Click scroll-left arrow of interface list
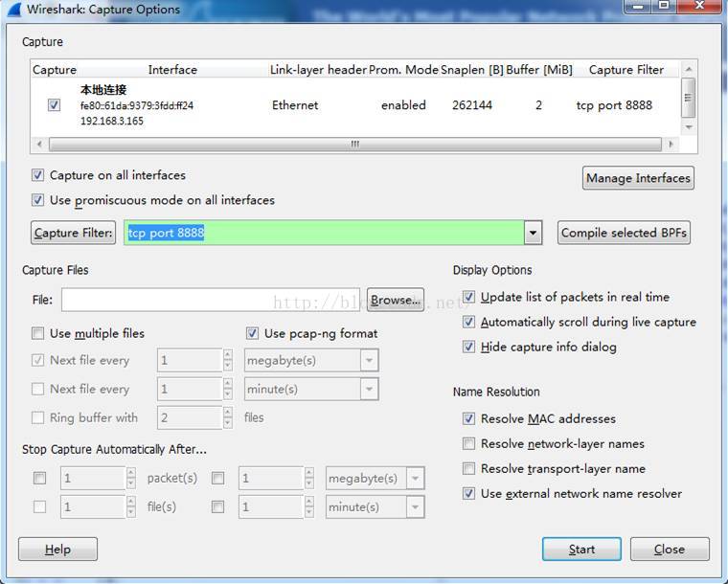This screenshot has width=728, height=584. point(39,145)
